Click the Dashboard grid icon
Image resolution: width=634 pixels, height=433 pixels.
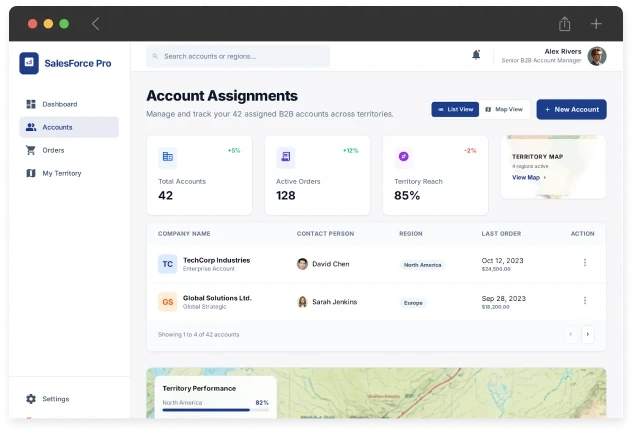pyautogui.click(x=31, y=104)
